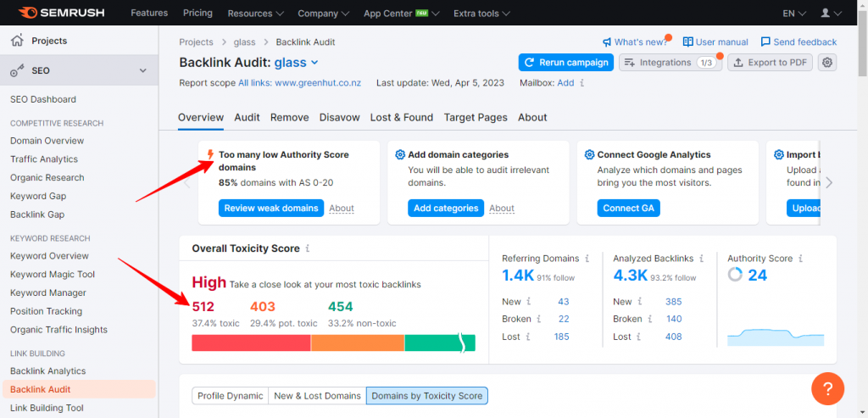Open the About tab
Screen dimensions: 868x418
point(532,117)
